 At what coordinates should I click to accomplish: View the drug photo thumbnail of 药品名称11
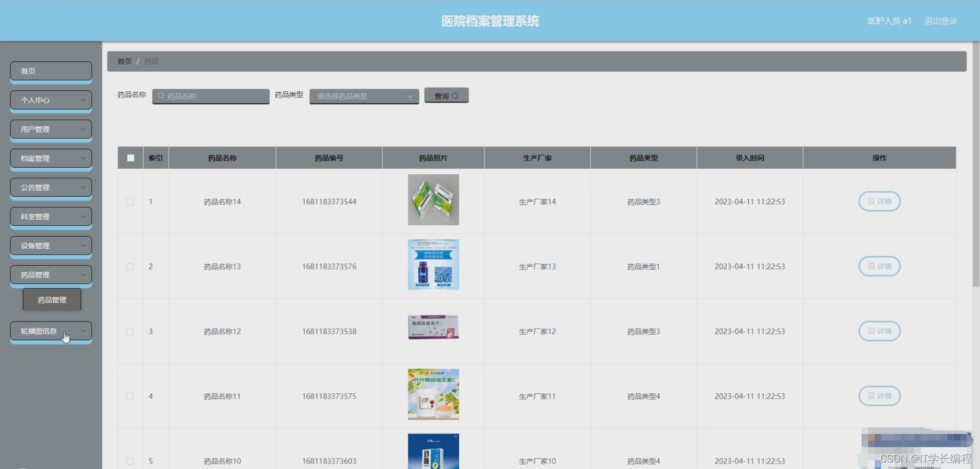tap(434, 394)
